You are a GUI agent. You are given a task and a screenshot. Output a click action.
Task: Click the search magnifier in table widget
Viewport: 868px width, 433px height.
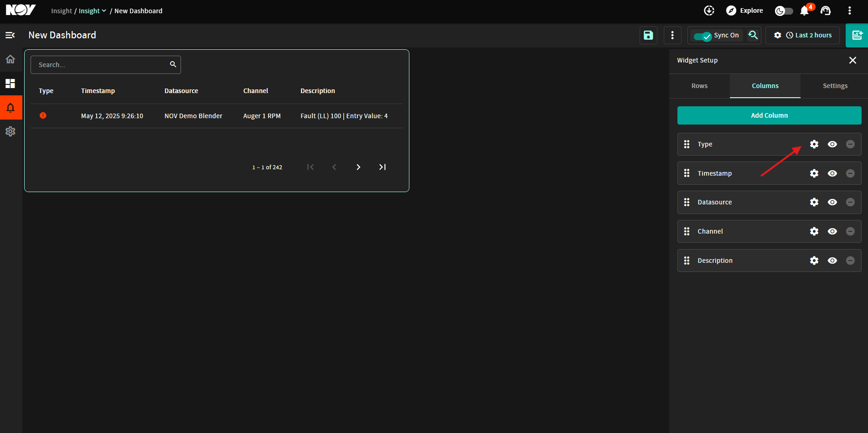[173, 64]
